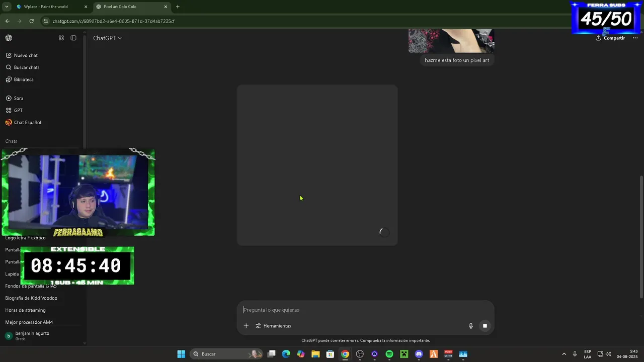Open Spotify from taskbar

coord(389,354)
